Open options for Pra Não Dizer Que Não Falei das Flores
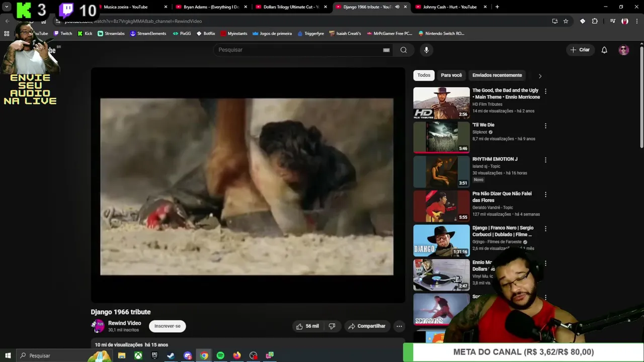Image resolution: width=644 pixels, height=362 pixels. pyautogui.click(x=545, y=195)
